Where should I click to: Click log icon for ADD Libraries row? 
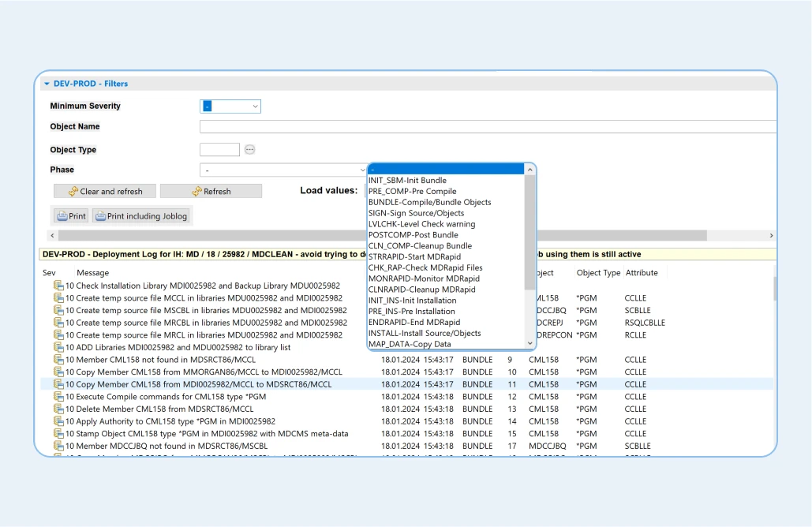[x=58, y=347]
